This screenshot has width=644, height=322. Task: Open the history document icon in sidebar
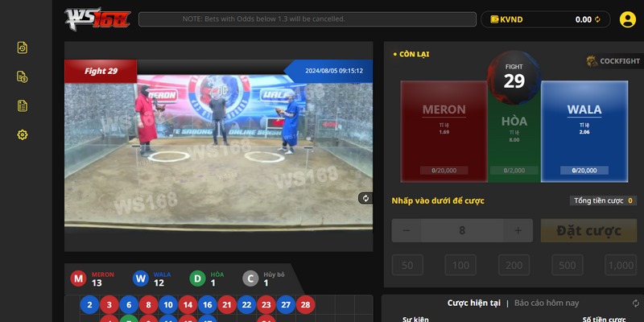click(23, 48)
